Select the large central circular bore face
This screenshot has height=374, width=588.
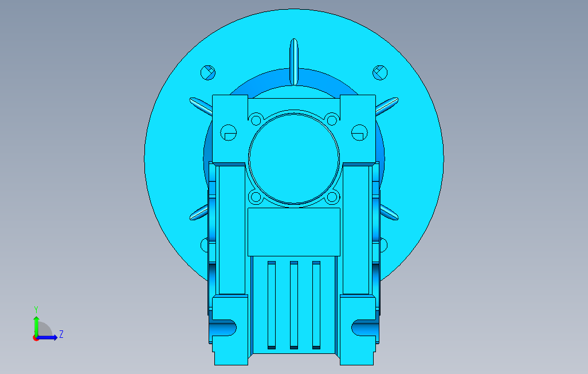point(294,158)
